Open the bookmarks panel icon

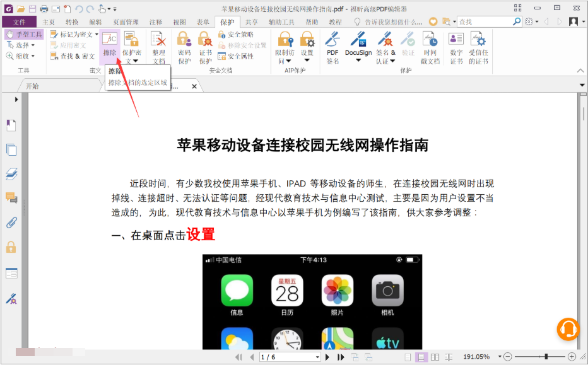11,125
